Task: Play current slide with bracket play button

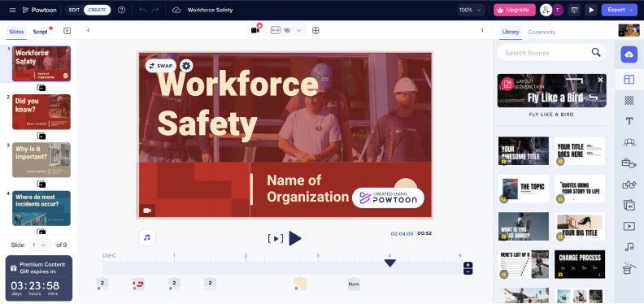Action: [x=275, y=238]
